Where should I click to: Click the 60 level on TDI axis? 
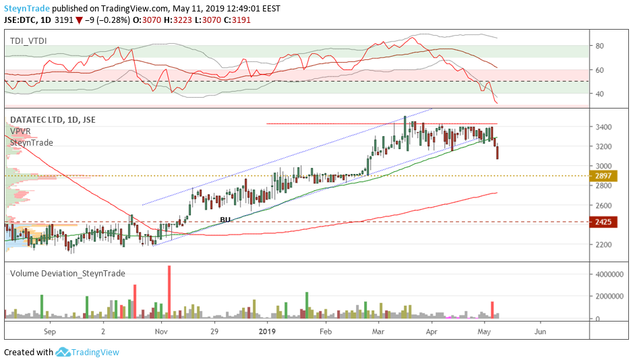click(599, 70)
